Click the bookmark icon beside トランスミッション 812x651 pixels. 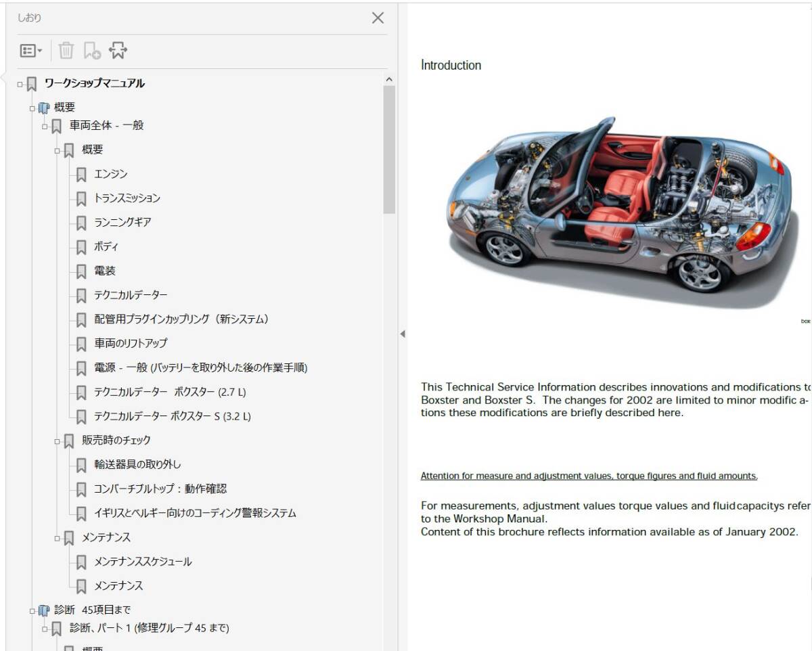(x=81, y=199)
